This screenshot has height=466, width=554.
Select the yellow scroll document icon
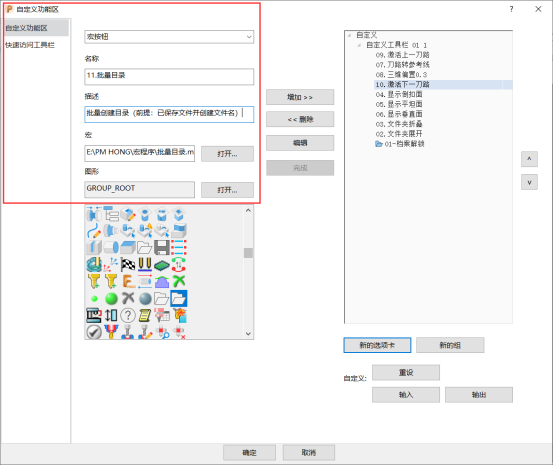tap(145, 315)
